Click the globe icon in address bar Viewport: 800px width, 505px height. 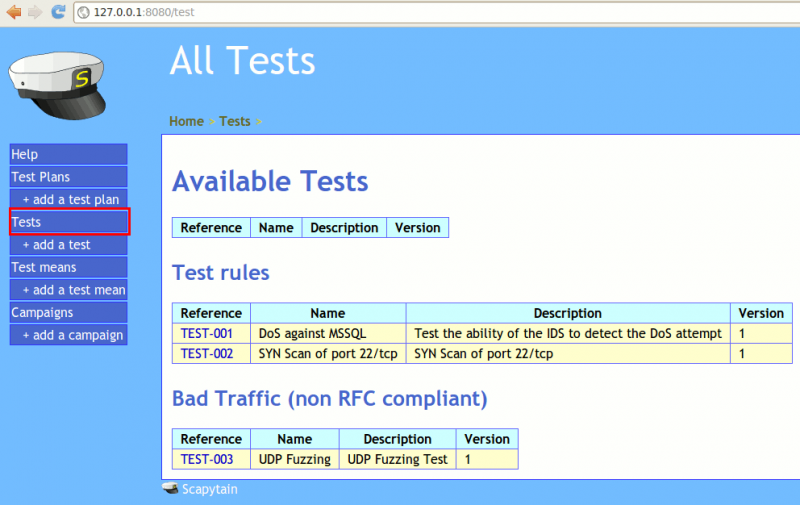pyautogui.click(x=83, y=12)
